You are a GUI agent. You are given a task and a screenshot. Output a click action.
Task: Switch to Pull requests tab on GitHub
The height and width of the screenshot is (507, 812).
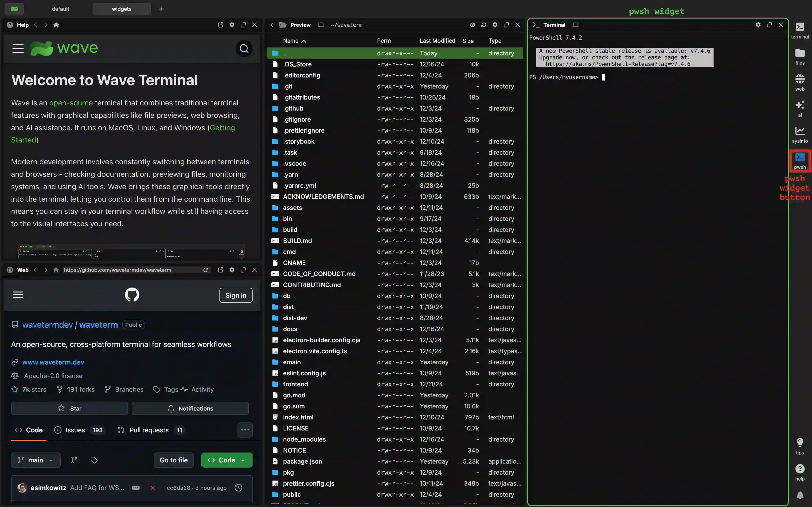148,430
